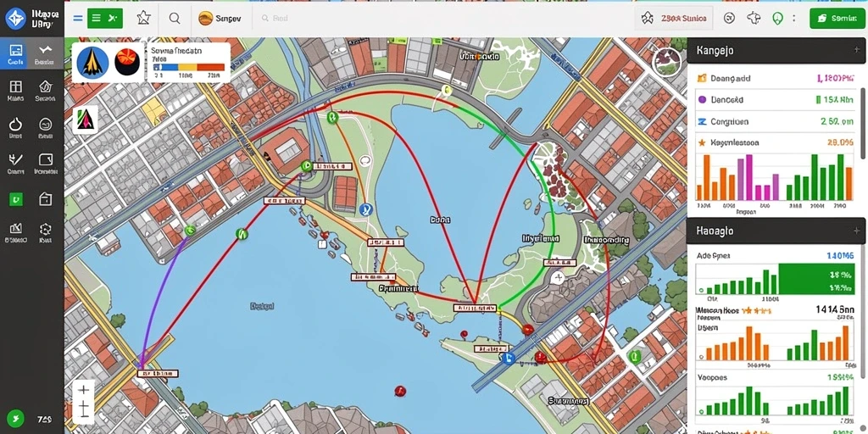Click the flame icon in left sidebar

(x=15, y=124)
